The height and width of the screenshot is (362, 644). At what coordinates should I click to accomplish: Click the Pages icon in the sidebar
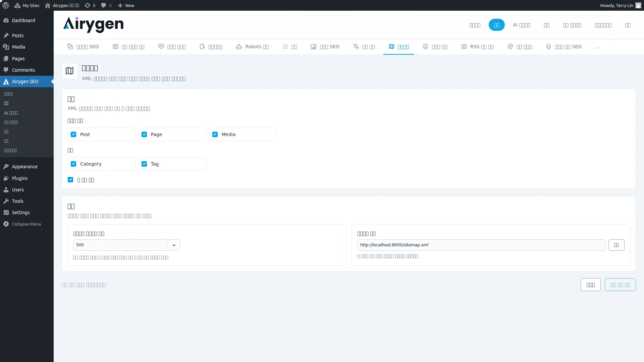[6, 59]
